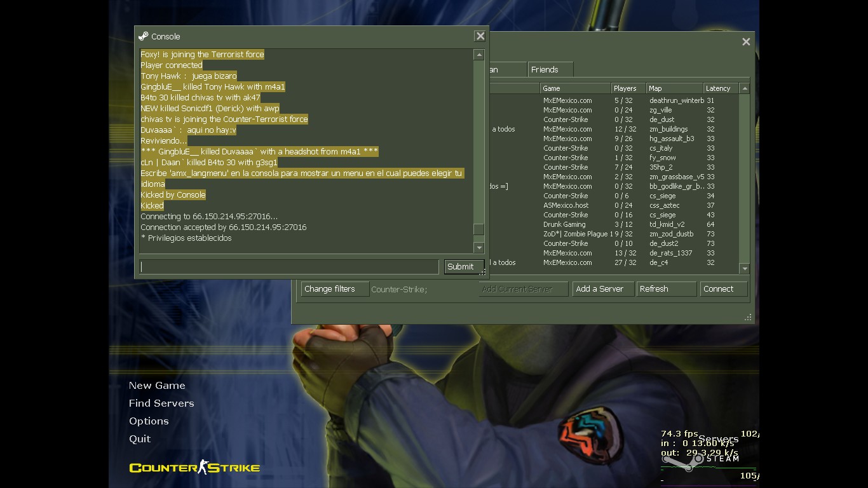
Task: Start a New Game from main menu
Action: point(157,386)
